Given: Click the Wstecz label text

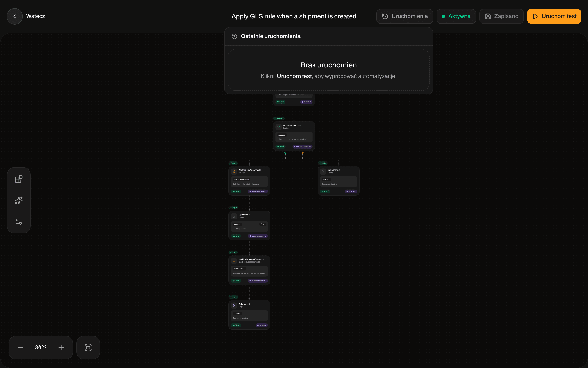Looking at the screenshot, I should tap(36, 16).
